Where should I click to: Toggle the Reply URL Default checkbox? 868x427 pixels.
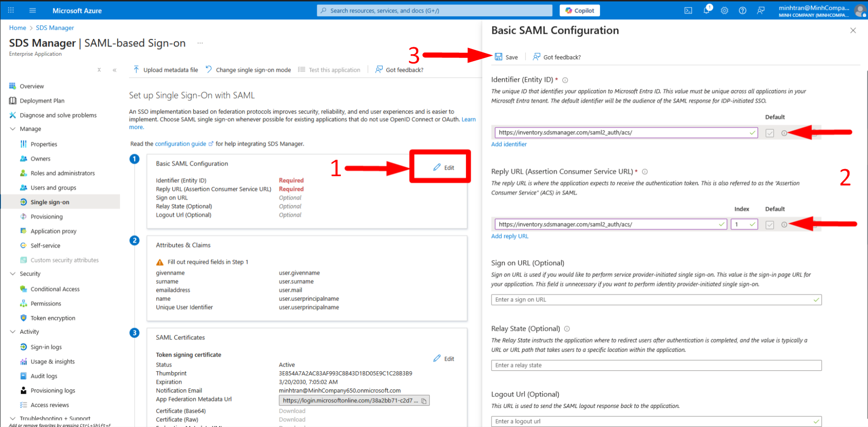point(770,225)
